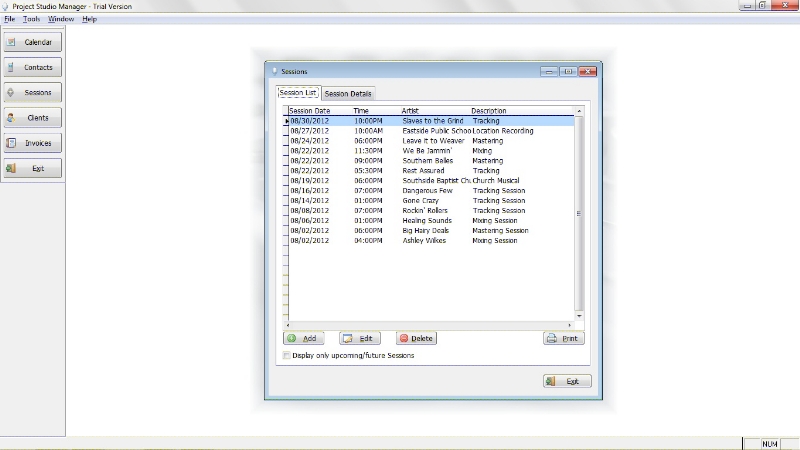Image resolution: width=800 pixels, height=450 pixels.
Task: Switch to the Session Details tab
Action: (348, 93)
